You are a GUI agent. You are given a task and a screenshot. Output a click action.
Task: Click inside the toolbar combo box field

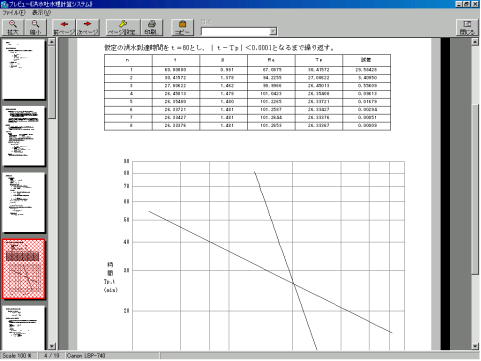click(x=235, y=31)
